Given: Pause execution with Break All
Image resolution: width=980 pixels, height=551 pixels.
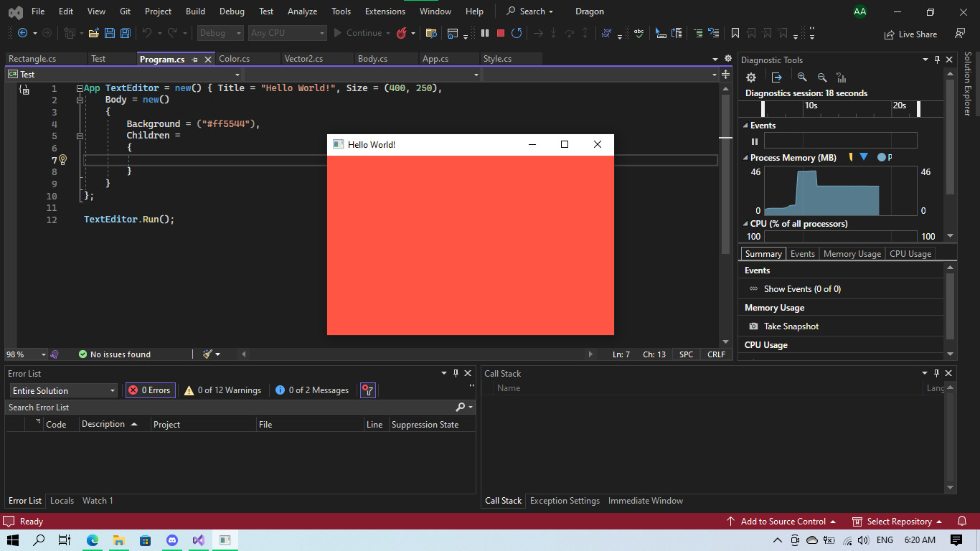Looking at the screenshot, I should tap(485, 33).
